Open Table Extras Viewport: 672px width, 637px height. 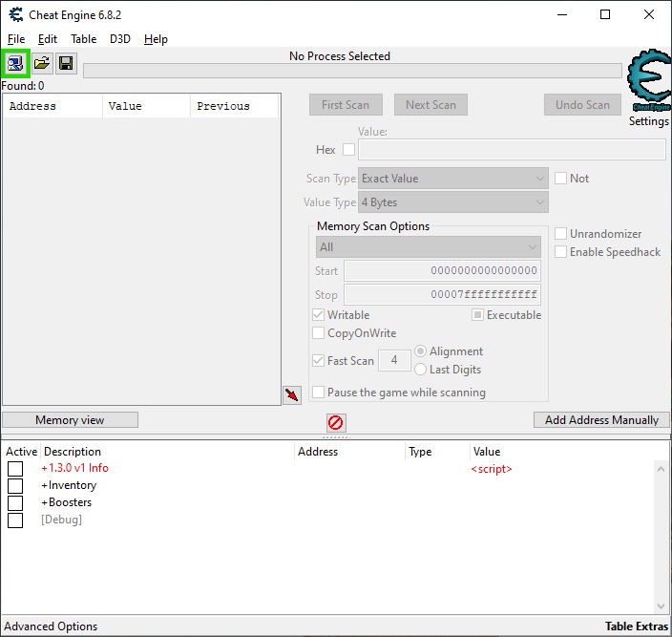coord(637,626)
